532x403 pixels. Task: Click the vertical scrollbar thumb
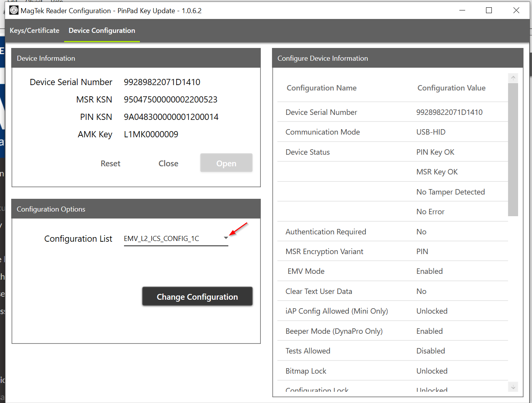tap(513, 149)
